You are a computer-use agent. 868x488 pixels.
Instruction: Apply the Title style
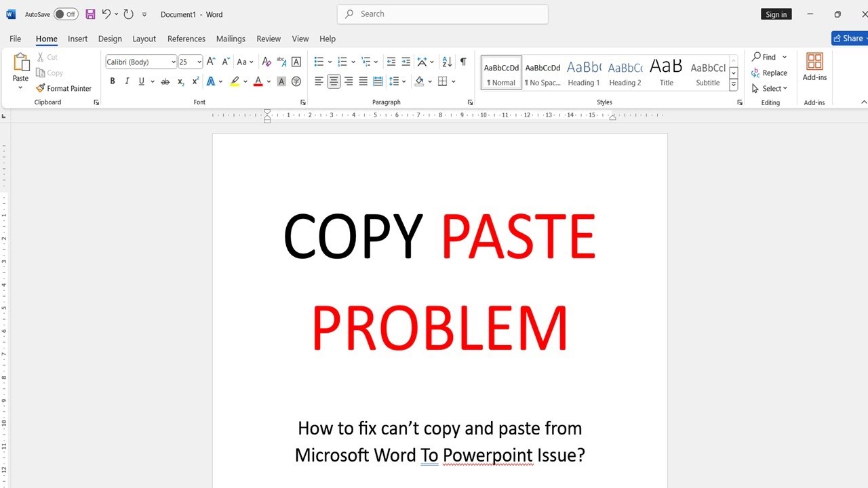pos(667,73)
